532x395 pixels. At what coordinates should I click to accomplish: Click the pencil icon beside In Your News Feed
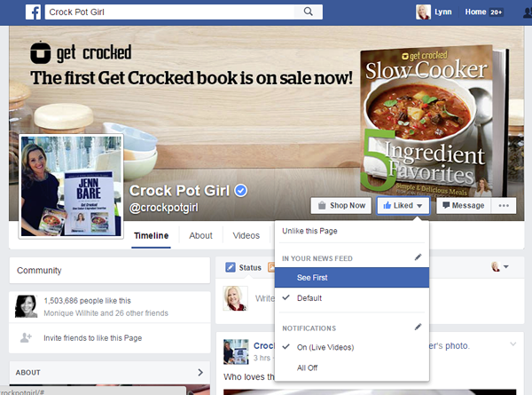[x=418, y=257]
